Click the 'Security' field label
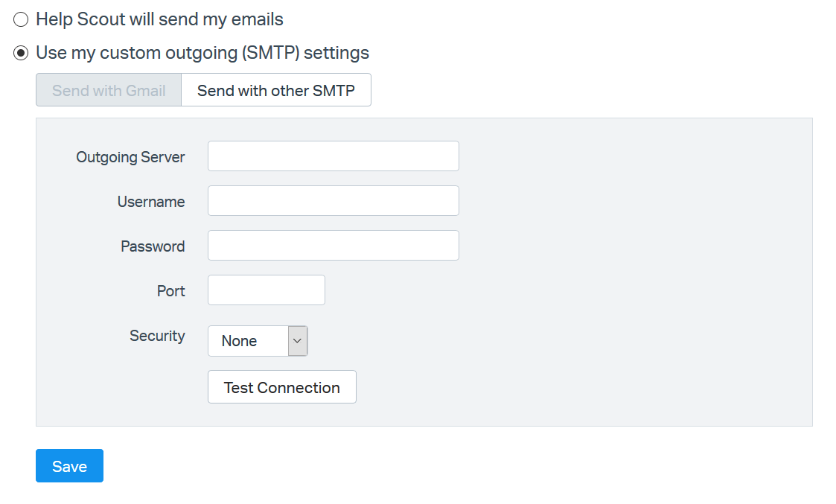This screenshot has width=836, height=504. tap(157, 336)
